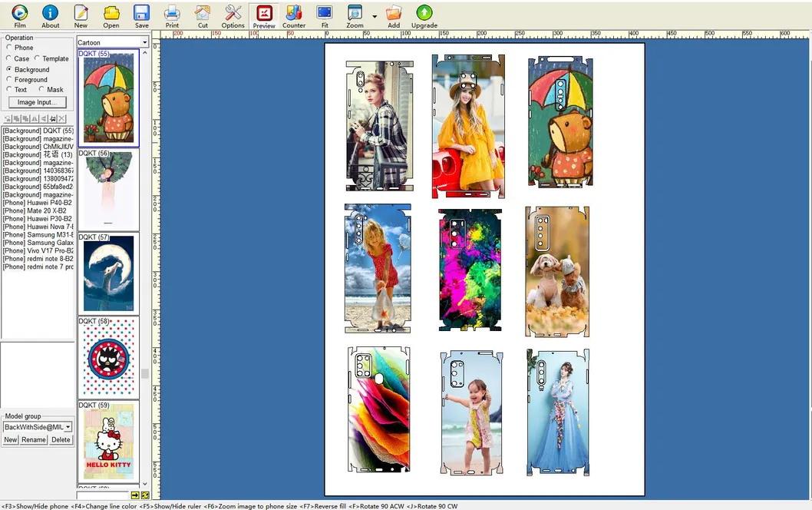Screen dimensions: 812x510
Task: Open the Model group BackWithSide dropdown
Action: (x=68, y=427)
